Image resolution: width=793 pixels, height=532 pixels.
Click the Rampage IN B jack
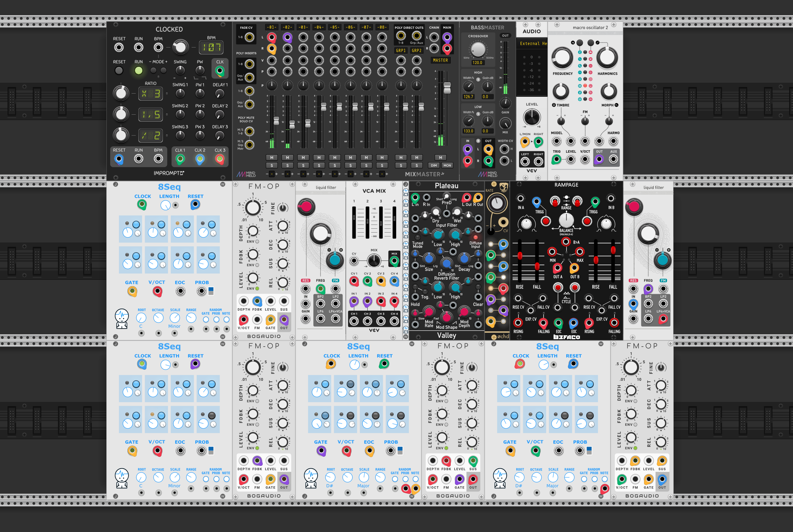tap(611, 198)
